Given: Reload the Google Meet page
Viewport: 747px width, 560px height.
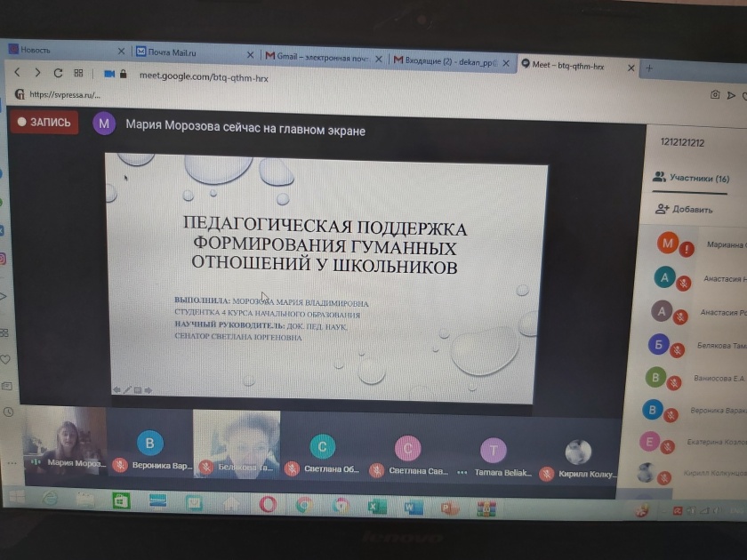Looking at the screenshot, I should (x=58, y=73).
